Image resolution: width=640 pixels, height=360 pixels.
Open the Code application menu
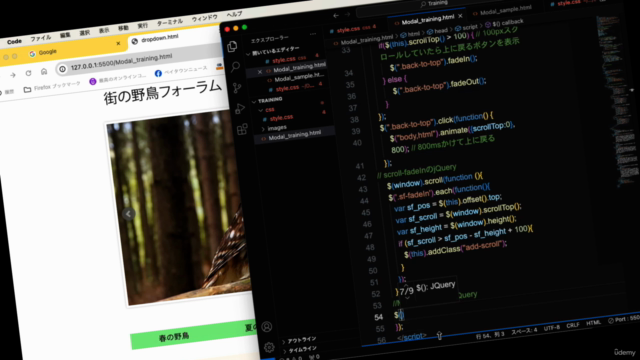point(14,41)
